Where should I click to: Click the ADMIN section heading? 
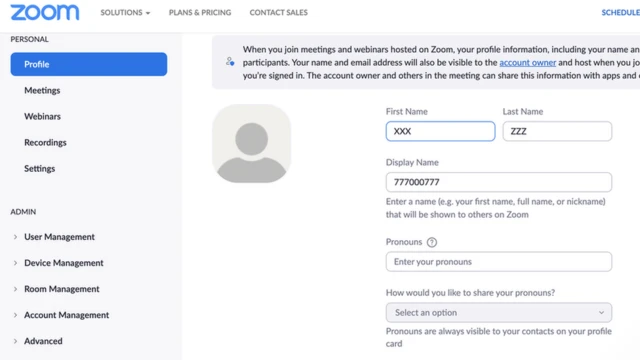point(23,212)
